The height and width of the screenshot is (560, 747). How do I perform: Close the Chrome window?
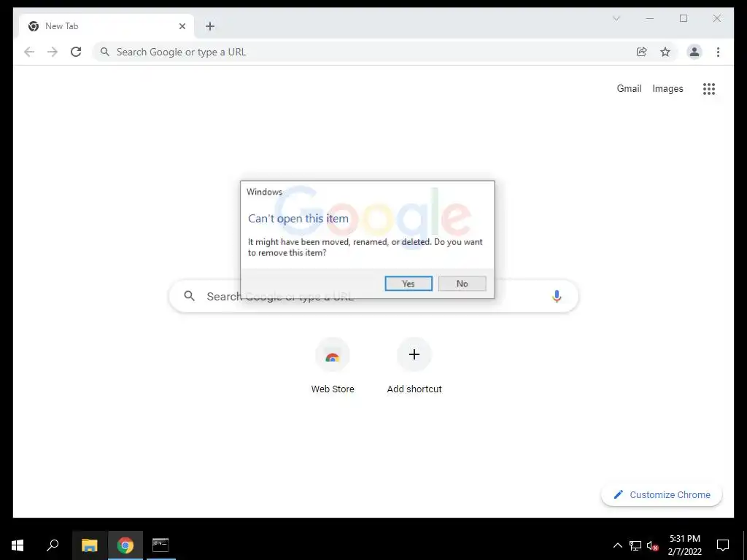716,18
